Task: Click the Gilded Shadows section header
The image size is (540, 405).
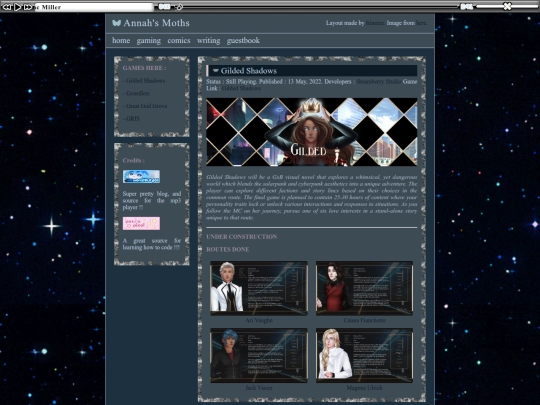Action: click(311, 71)
